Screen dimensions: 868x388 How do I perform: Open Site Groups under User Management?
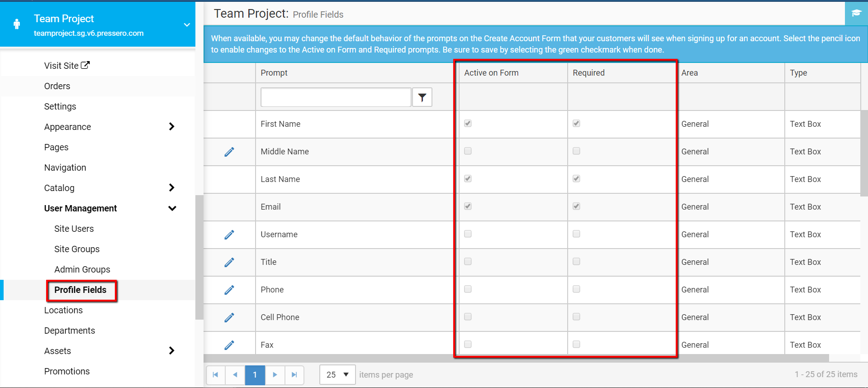click(x=77, y=249)
